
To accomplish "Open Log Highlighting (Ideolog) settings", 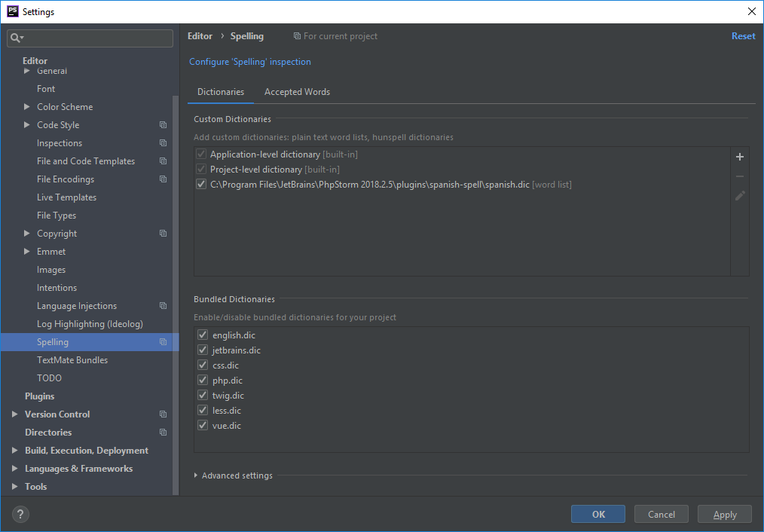I will (90, 324).
